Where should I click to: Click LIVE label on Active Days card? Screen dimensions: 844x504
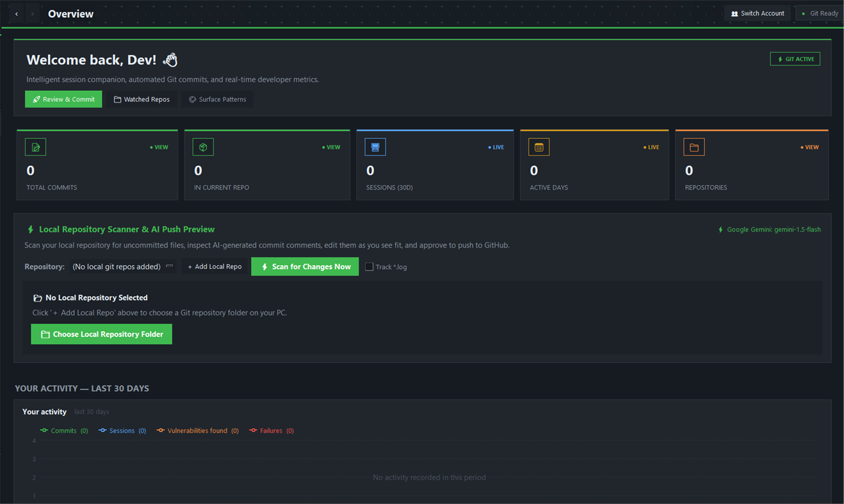651,147
